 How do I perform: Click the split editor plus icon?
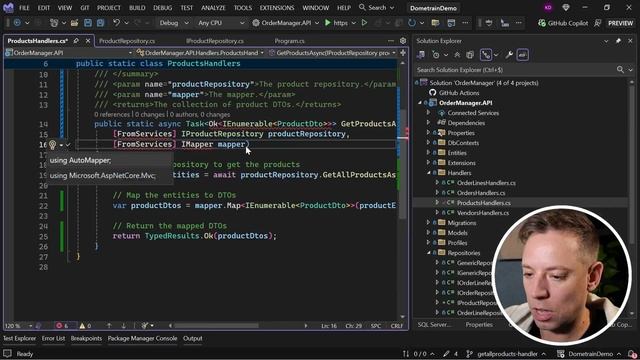tap(403, 53)
